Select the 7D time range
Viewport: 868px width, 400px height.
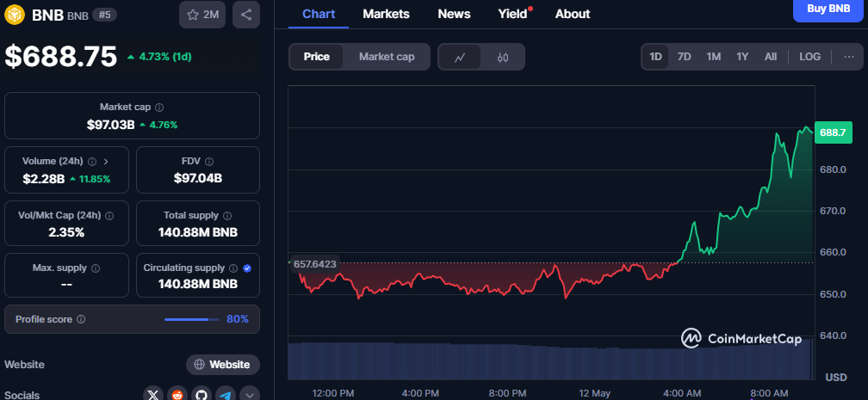[685, 57]
